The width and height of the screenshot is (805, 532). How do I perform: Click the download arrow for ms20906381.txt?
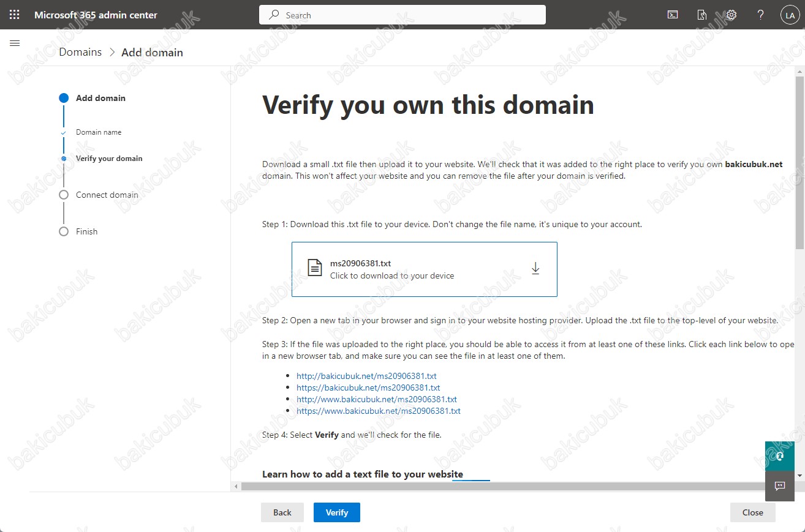(x=535, y=269)
